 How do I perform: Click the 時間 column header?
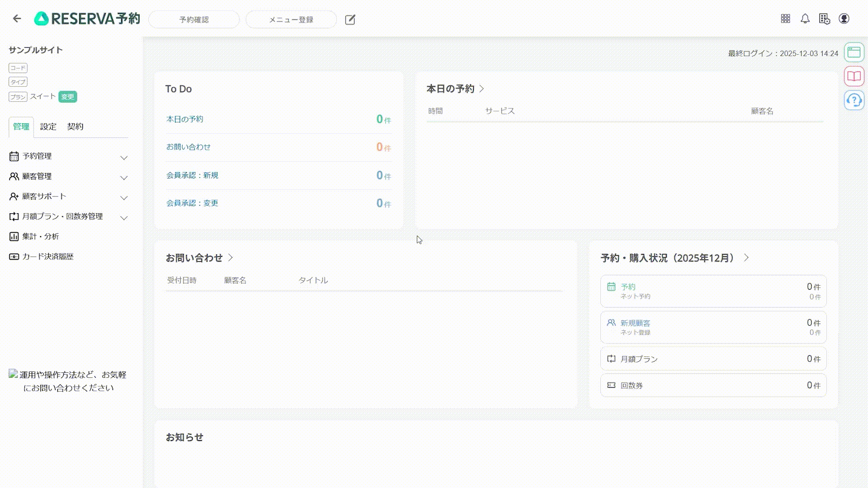click(435, 111)
